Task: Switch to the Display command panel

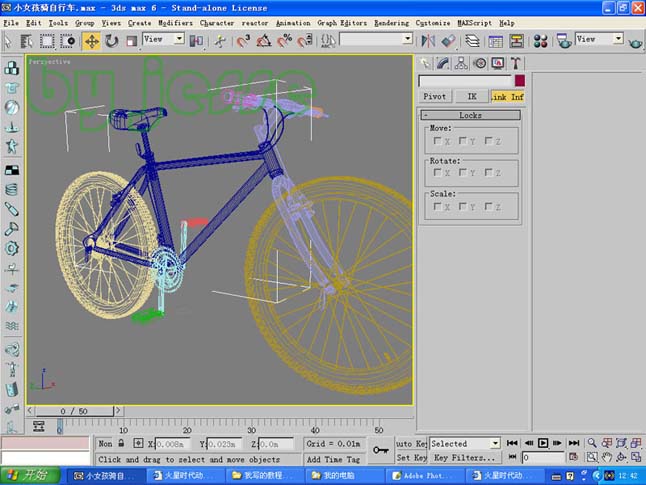Action: (497, 63)
